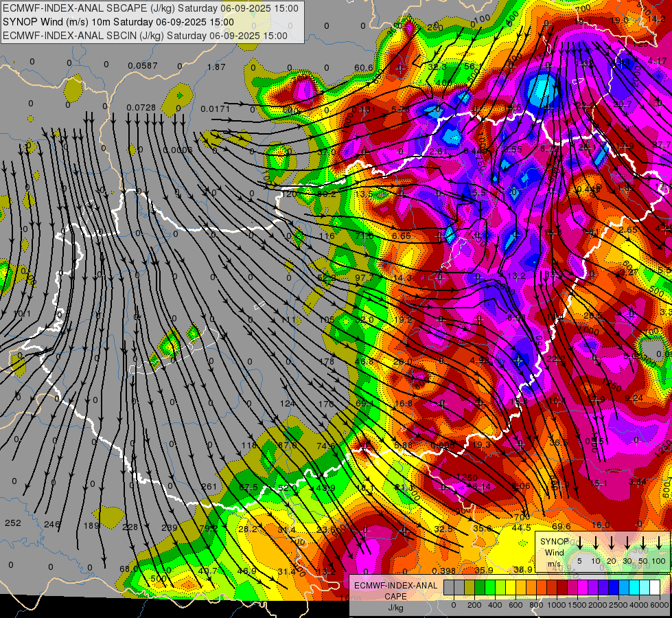
Task: Click the 'SYNOP' label in wind legend
Action: pos(554,542)
